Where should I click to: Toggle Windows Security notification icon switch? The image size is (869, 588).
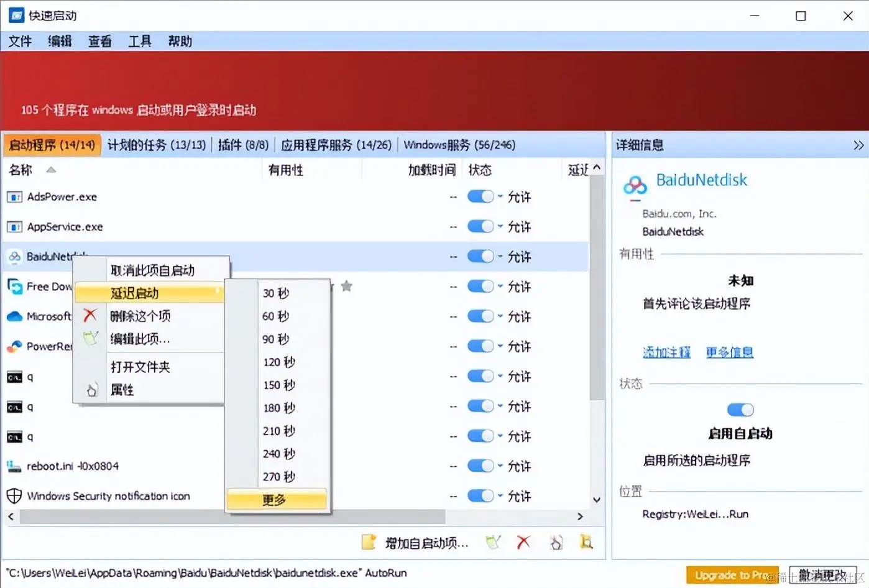click(x=480, y=496)
